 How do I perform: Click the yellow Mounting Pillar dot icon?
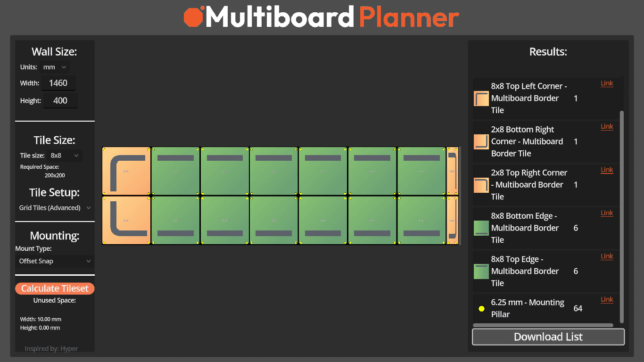point(481,309)
